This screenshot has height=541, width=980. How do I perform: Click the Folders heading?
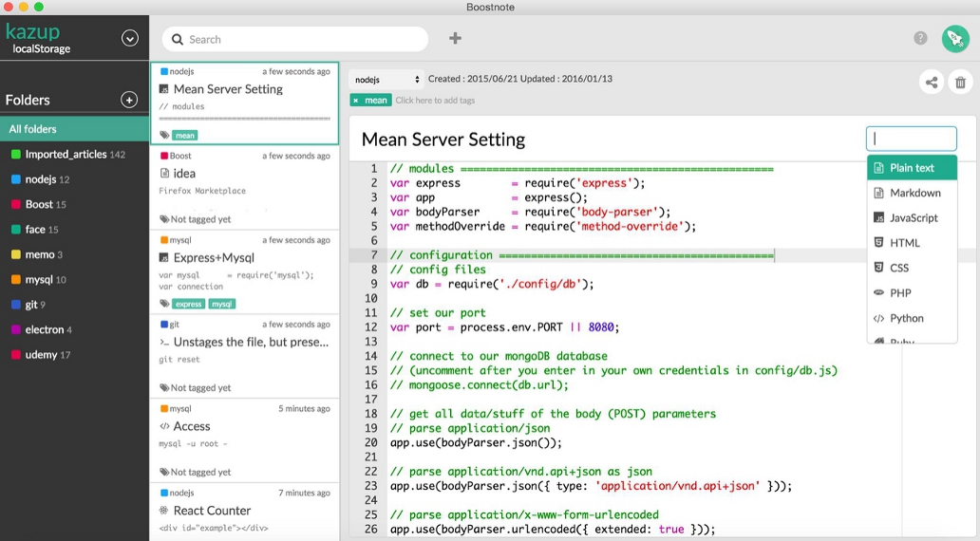click(28, 100)
